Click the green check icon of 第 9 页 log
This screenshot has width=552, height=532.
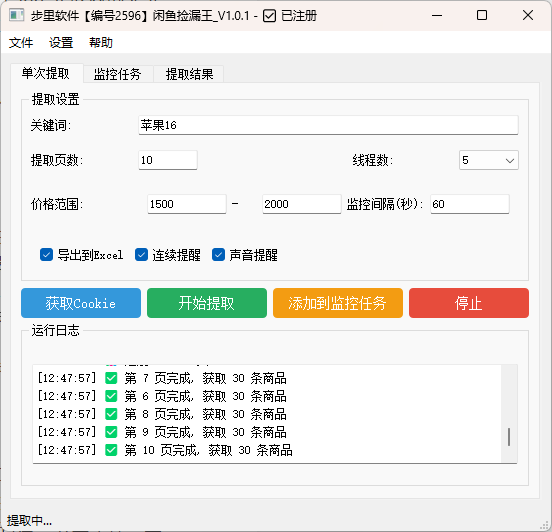click(x=111, y=432)
